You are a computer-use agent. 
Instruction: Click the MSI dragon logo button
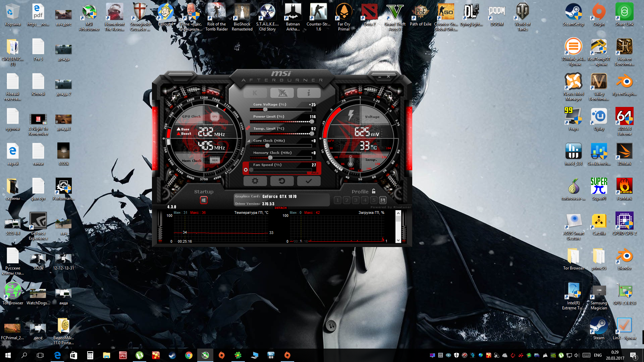tap(282, 93)
